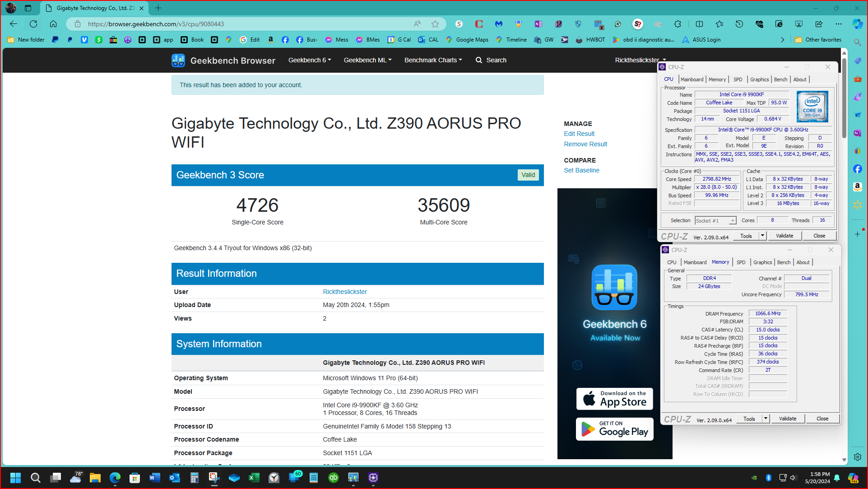868x489 pixels.
Task: Open HWBOT bookmark
Action: click(590, 40)
